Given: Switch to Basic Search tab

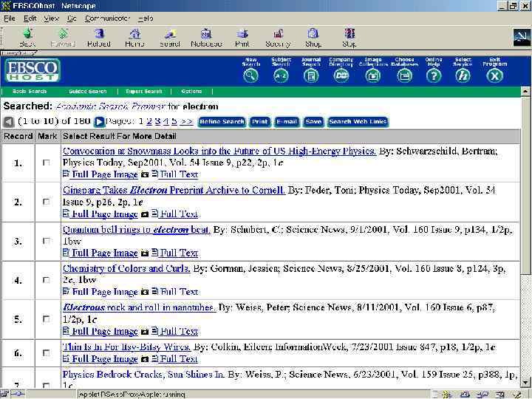Looking at the screenshot, I should (30, 92).
